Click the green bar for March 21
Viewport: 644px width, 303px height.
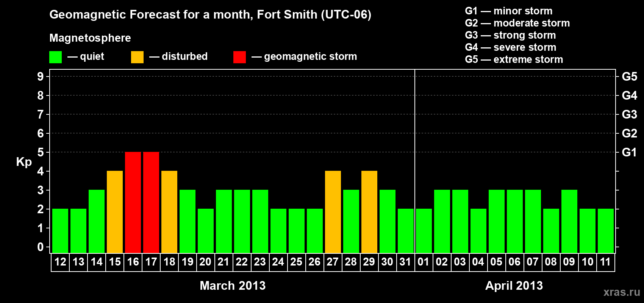pyautogui.click(x=224, y=221)
